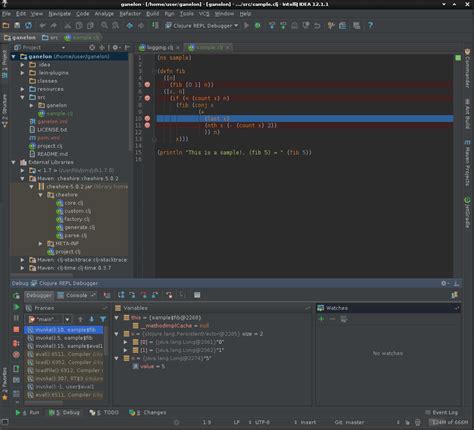Screen dimensions: 474x430
Task: Open the Refactor menu
Action: coord(130,14)
